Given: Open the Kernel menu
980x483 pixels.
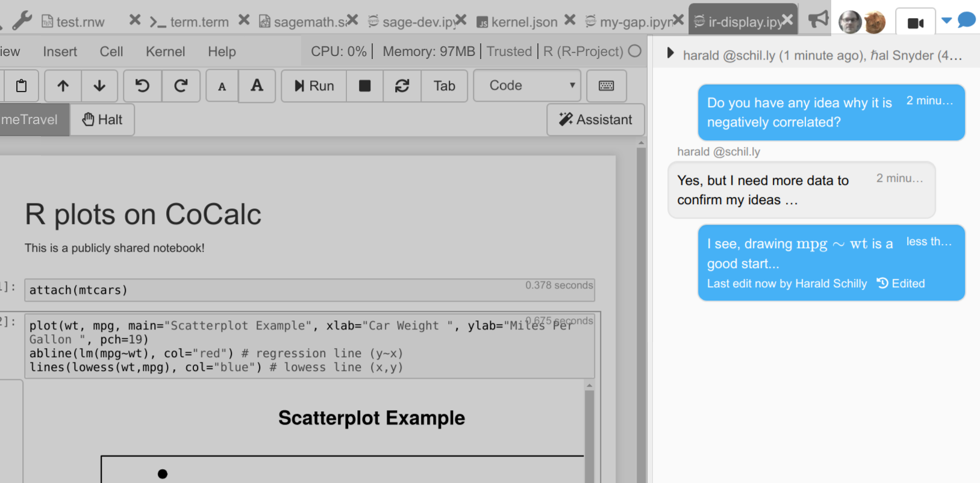Looking at the screenshot, I should coord(165,52).
